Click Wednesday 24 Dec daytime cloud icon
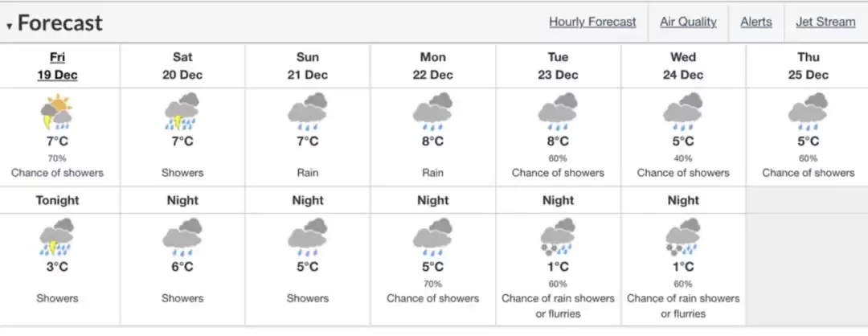This screenshot has height=336, width=868. pyautogui.click(x=682, y=111)
